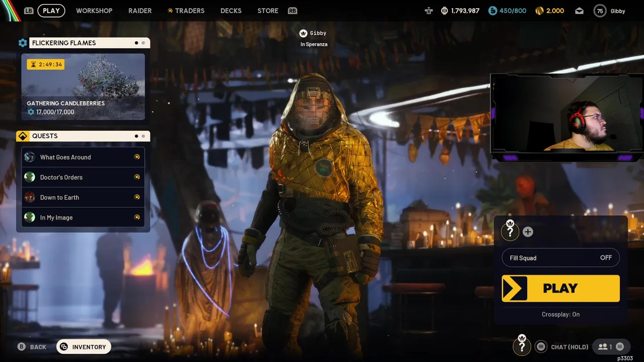Click the hourglass timer badge 2:49:34
This screenshot has width=644, height=362.
[x=46, y=64]
